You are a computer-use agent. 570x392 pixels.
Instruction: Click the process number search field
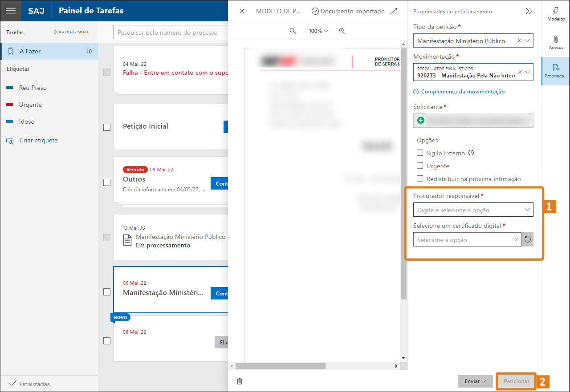coord(171,32)
